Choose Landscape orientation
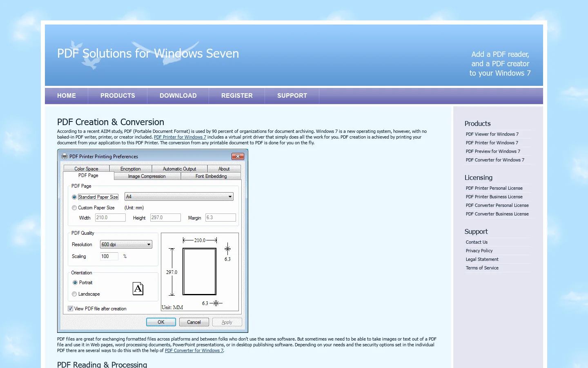Viewport: 588px width, 368px height. click(x=74, y=294)
